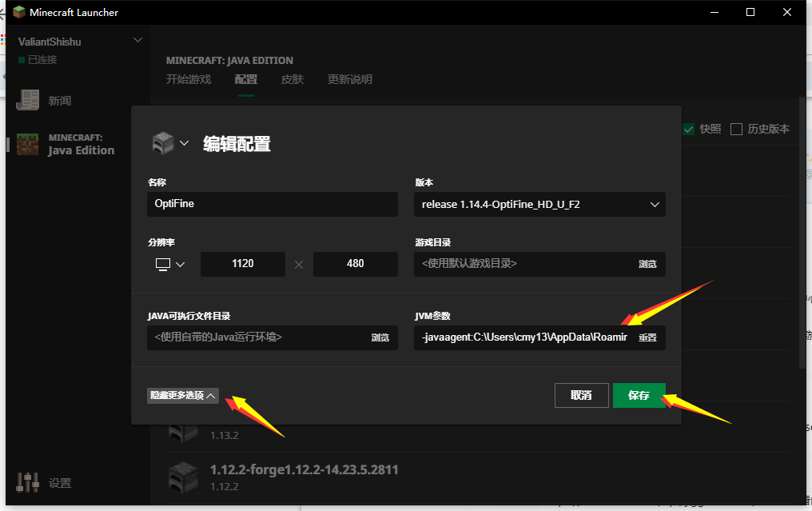Switch to 开始游戏 Play tab

tap(189, 79)
